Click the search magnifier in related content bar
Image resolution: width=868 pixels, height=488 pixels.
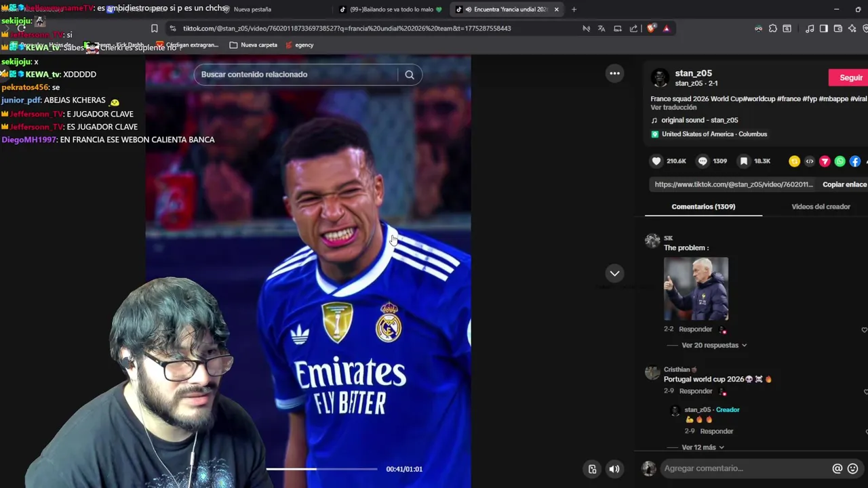[410, 75]
